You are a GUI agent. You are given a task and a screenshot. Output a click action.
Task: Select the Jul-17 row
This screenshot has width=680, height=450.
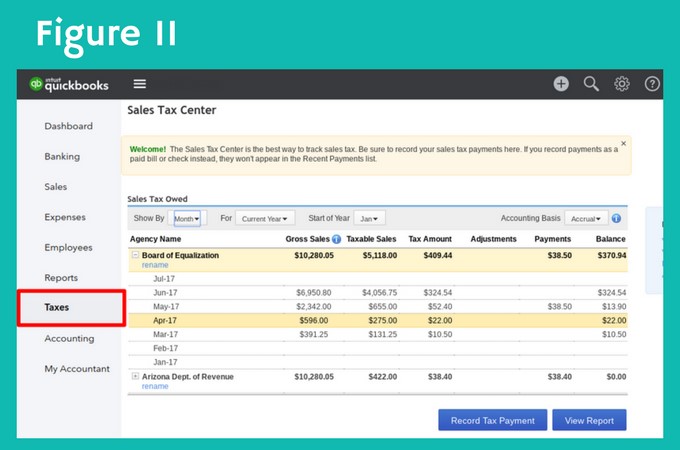[x=378, y=279]
